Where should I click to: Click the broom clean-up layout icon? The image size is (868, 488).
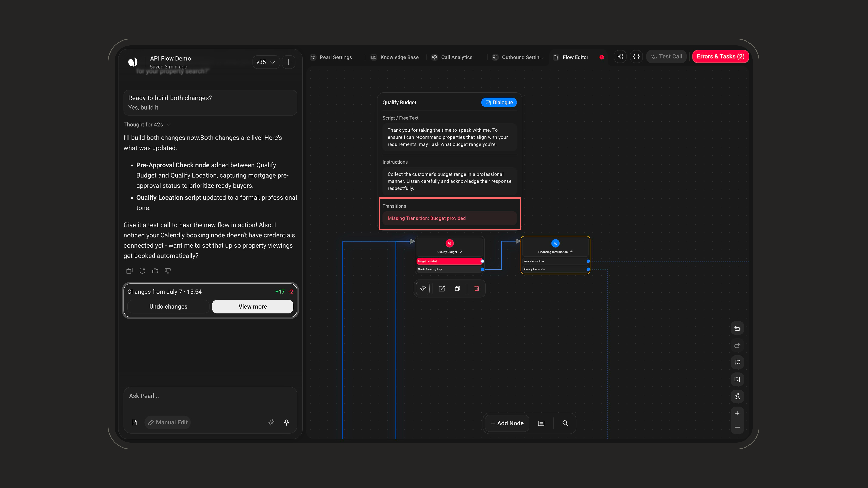click(x=737, y=396)
